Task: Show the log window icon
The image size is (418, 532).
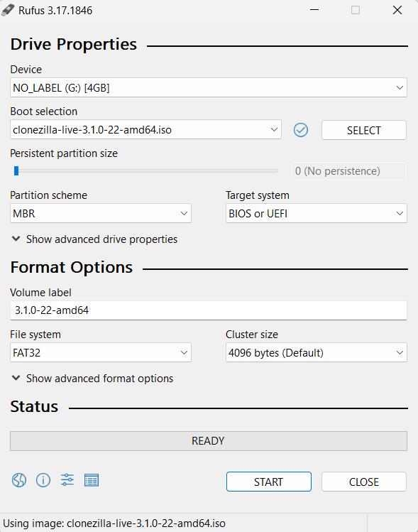Action: [x=92, y=480]
